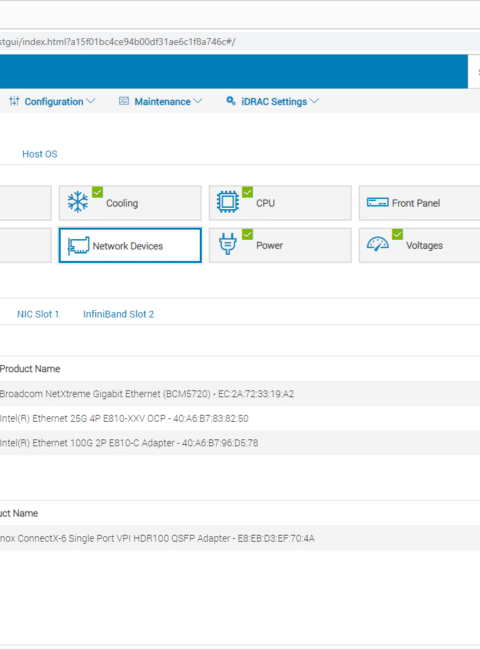Open the iDRAC Settings menu

pyautogui.click(x=272, y=102)
